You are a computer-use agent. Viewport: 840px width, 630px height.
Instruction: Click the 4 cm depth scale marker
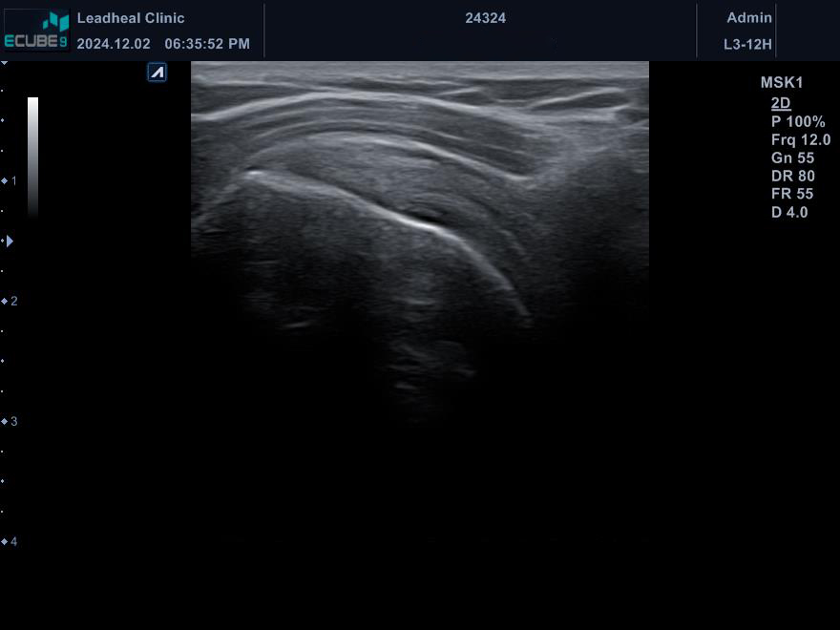coord(10,541)
